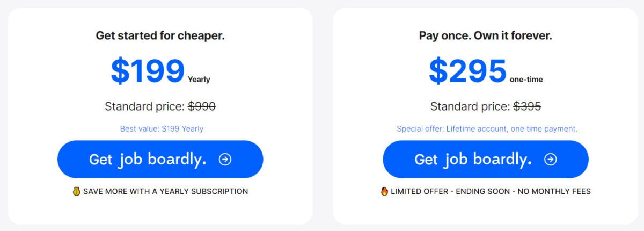Screen dimensions: 644x231
Task: Click the yearly Get job boardly button
Action: (160, 160)
